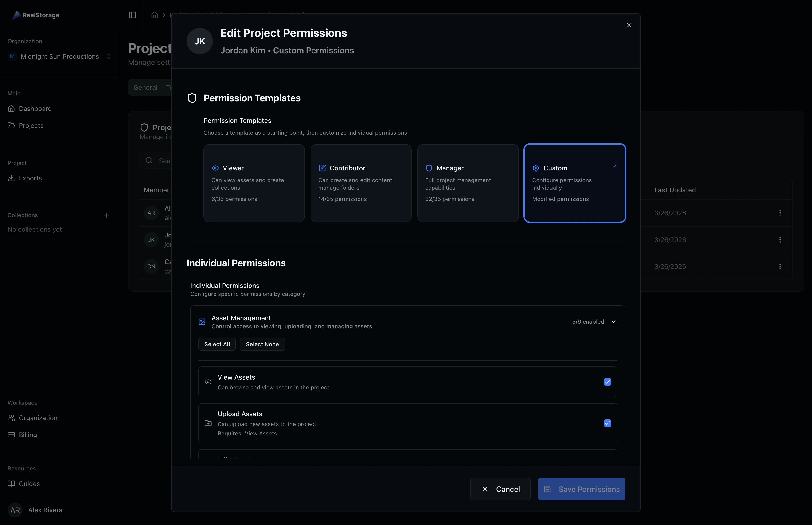
Task: Save the edited permissions
Action: coord(581,489)
